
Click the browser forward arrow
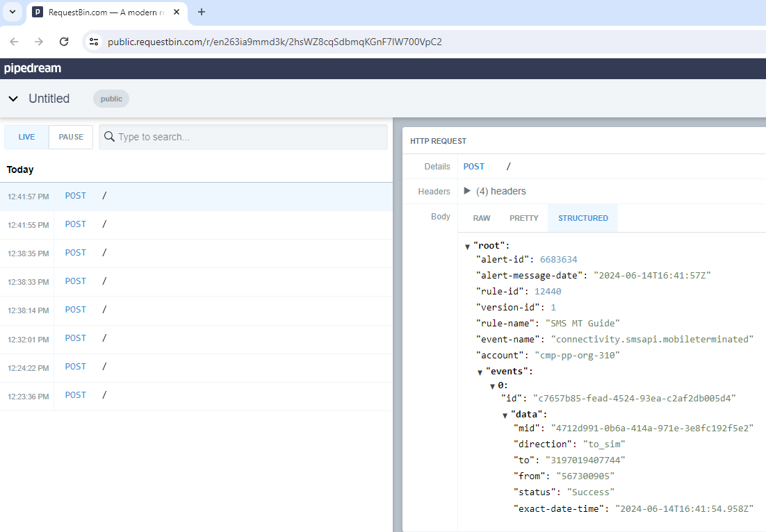tap(38, 42)
